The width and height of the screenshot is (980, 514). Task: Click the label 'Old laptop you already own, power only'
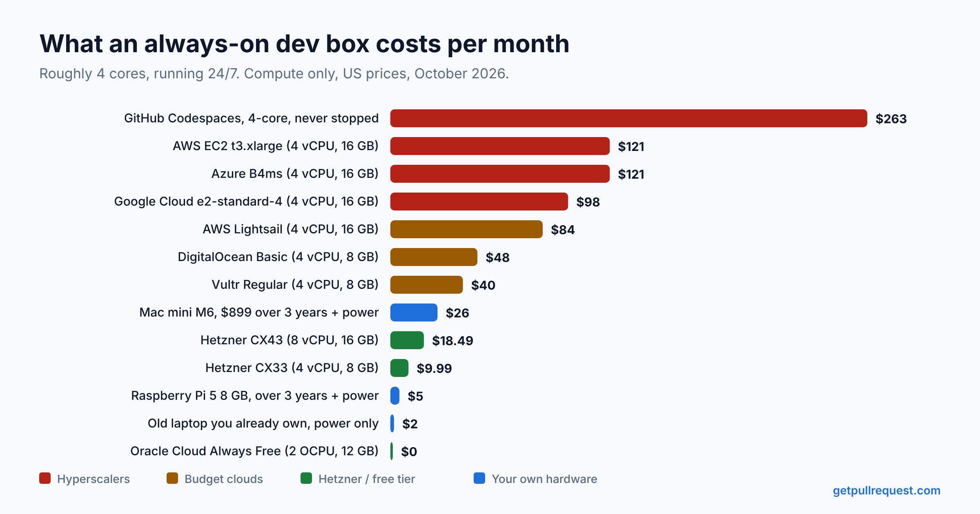pyautogui.click(x=263, y=423)
